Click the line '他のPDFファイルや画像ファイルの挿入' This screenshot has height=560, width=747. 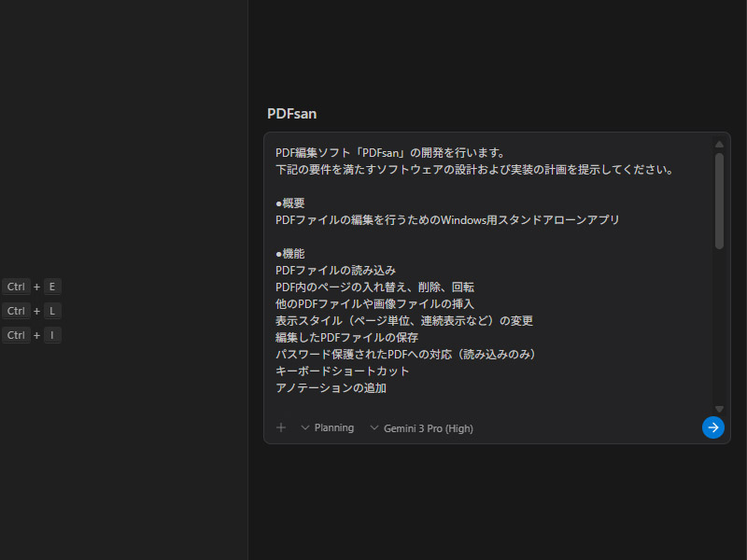click(375, 304)
